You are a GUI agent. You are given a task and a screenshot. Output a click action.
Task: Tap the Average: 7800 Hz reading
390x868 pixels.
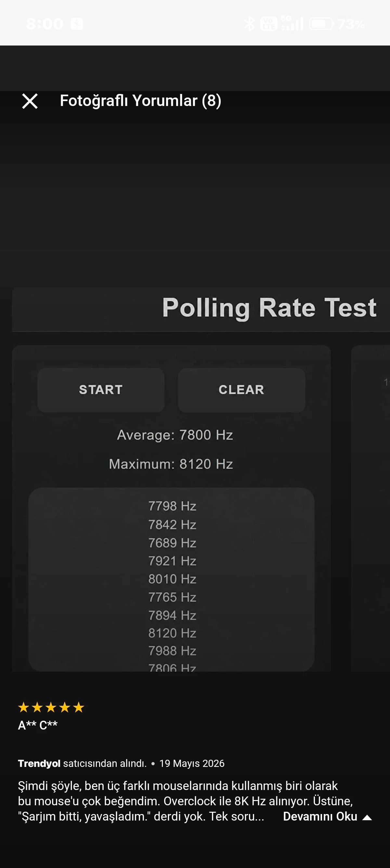175,435
